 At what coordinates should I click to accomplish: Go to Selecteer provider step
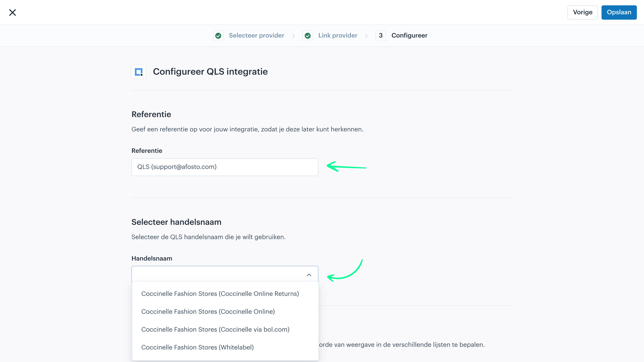point(256,36)
